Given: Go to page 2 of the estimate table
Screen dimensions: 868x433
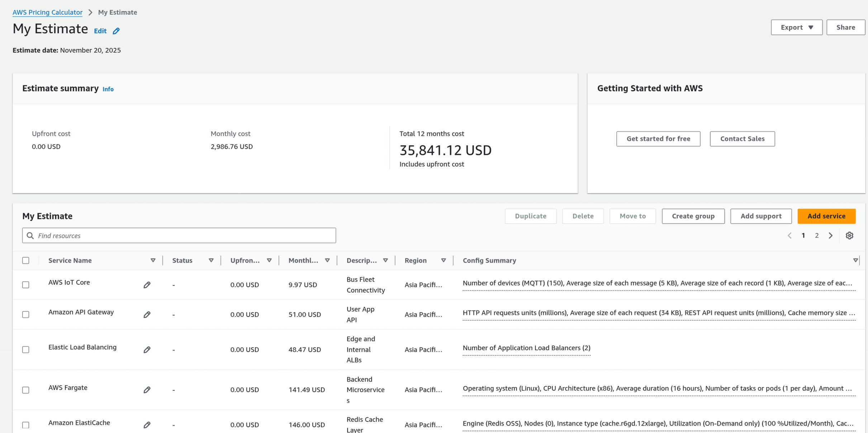Looking at the screenshot, I should pyautogui.click(x=817, y=236).
